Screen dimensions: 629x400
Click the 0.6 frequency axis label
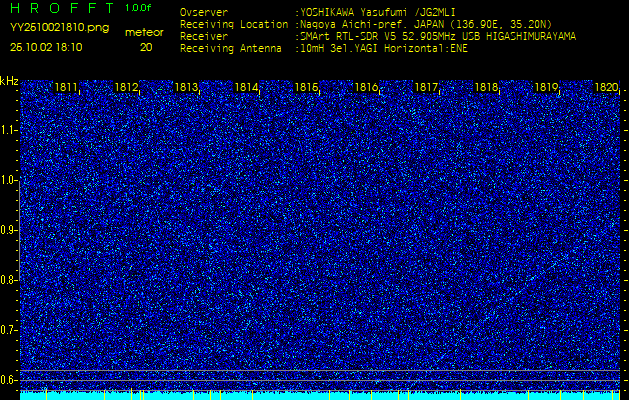(x=9, y=379)
